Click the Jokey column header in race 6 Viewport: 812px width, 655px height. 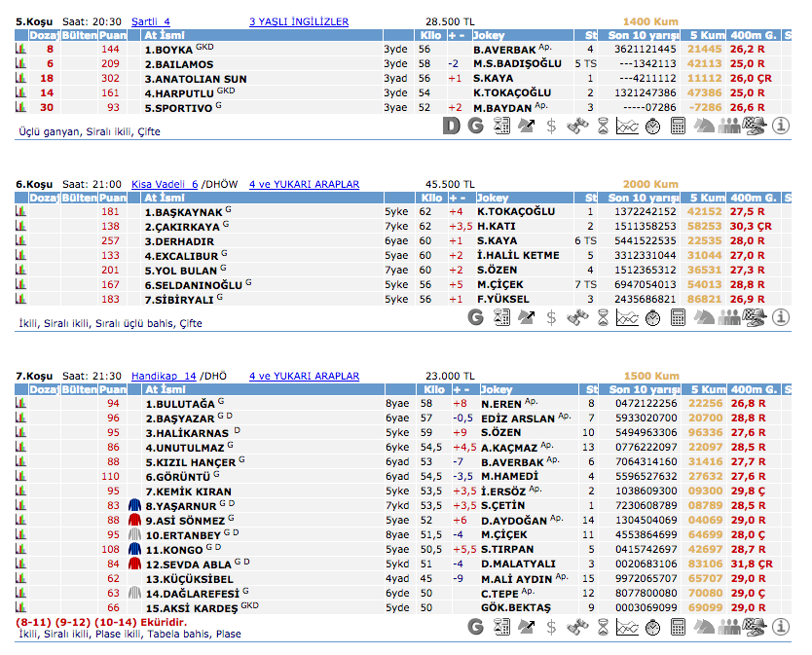click(495, 198)
